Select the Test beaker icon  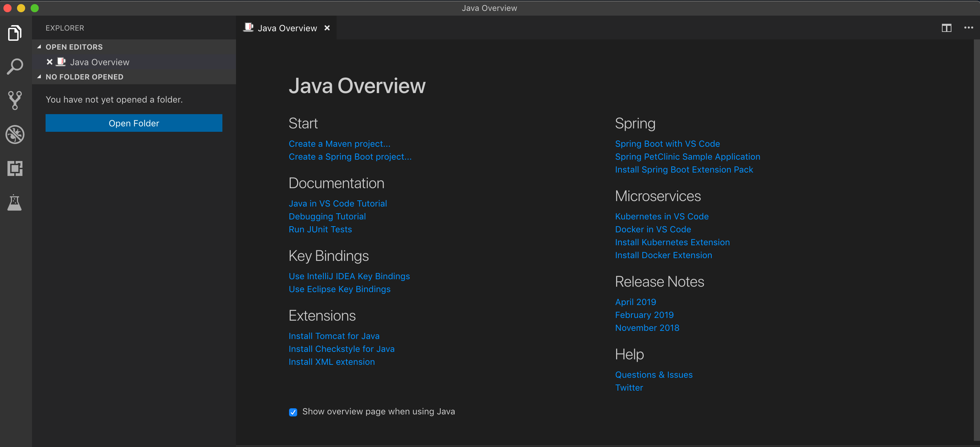(15, 202)
